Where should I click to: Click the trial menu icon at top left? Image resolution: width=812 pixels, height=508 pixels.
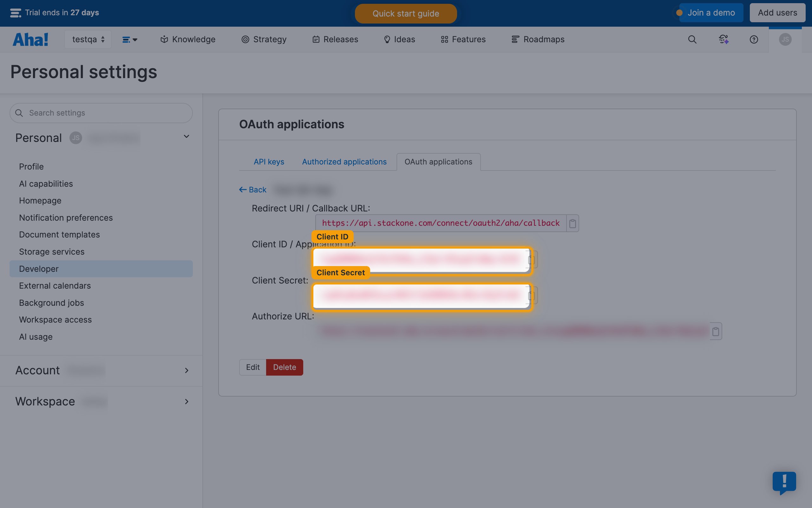pos(16,13)
